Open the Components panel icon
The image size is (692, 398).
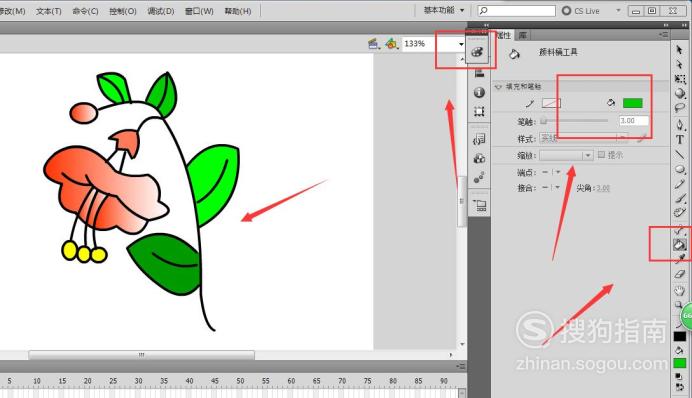coord(479,158)
